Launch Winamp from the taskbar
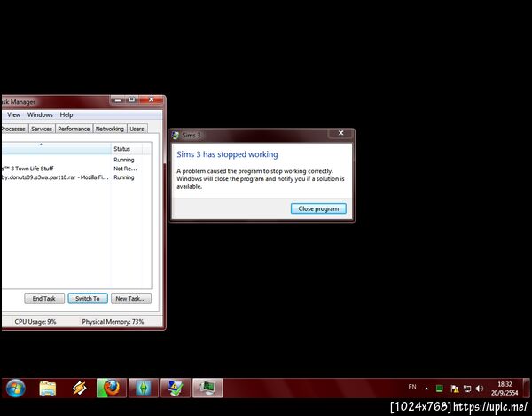532x416 pixels. click(x=80, y=389)
